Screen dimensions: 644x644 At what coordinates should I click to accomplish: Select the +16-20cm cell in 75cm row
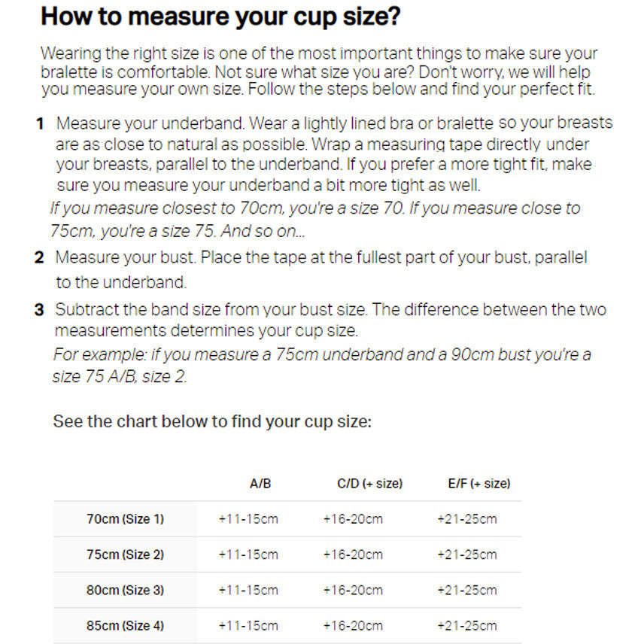[x=353, y=555]
